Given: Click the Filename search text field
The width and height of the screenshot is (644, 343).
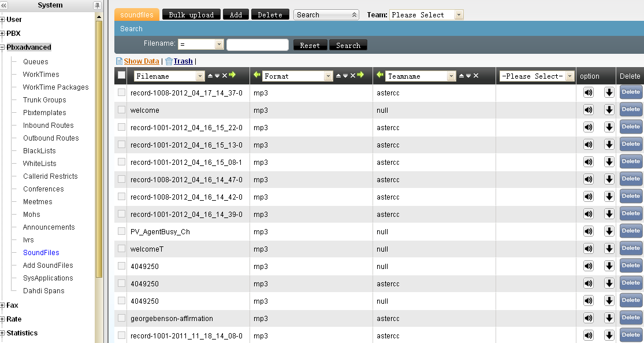Looking at the screenshot, I should (257, 45).
